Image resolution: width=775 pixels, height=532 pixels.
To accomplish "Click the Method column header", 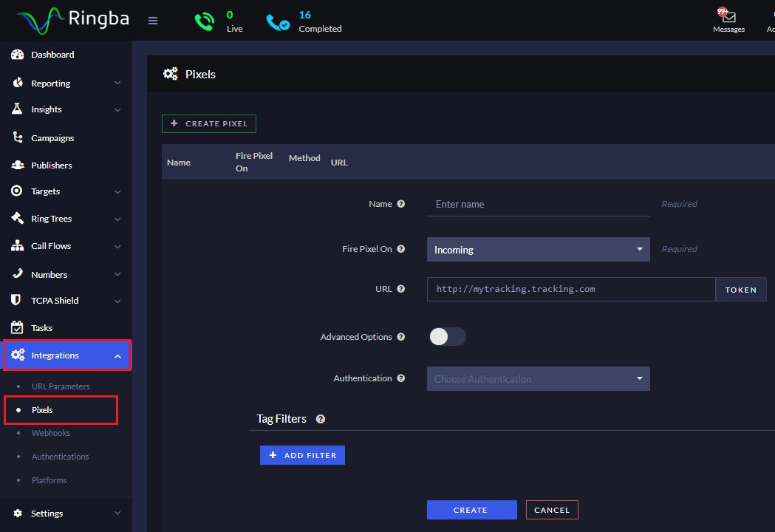I will [x=304, y=157].
